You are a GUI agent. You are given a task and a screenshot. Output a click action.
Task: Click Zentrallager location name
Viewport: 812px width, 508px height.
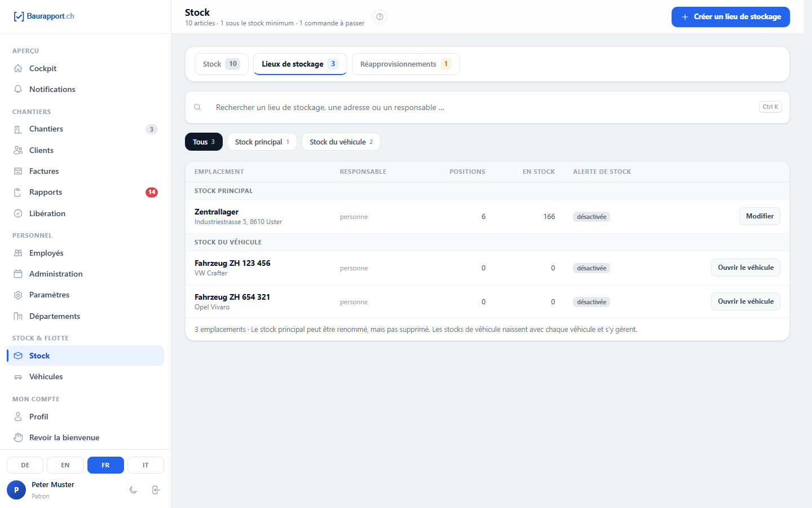click(x=217, y=212)
